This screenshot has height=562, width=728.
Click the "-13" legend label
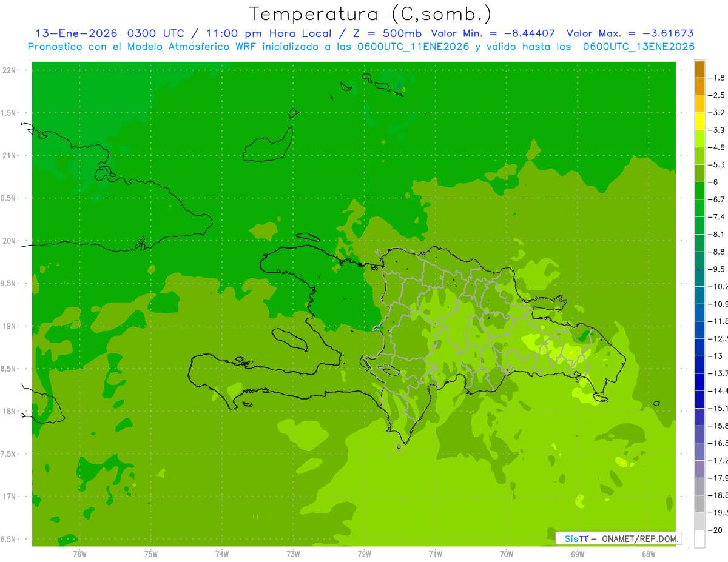tap(716, 356)
